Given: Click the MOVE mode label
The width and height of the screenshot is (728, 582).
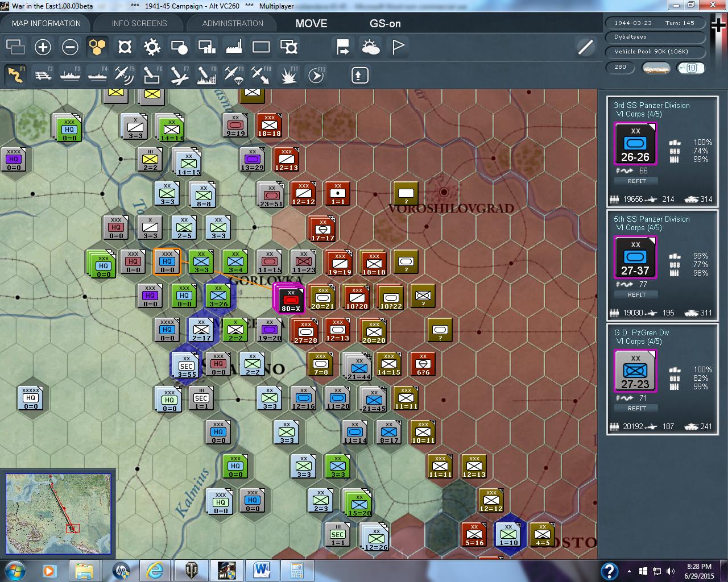Looking at the screenshot, I should (312, 23).
